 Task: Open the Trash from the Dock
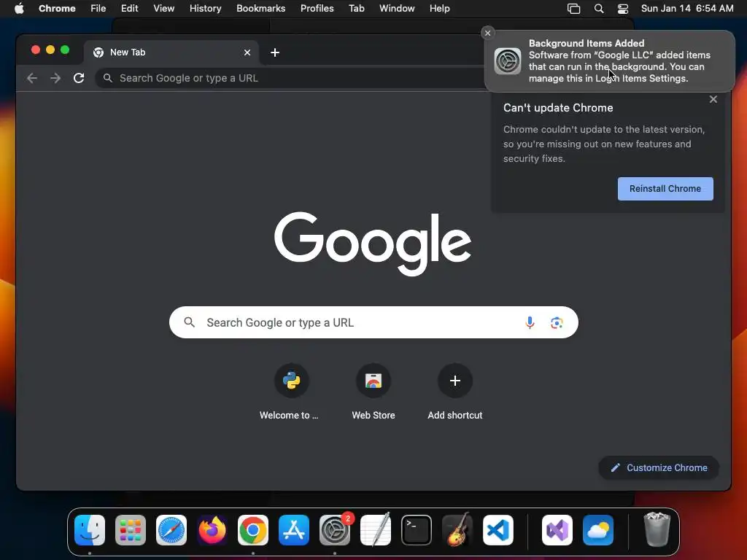(x=657, y=529)
